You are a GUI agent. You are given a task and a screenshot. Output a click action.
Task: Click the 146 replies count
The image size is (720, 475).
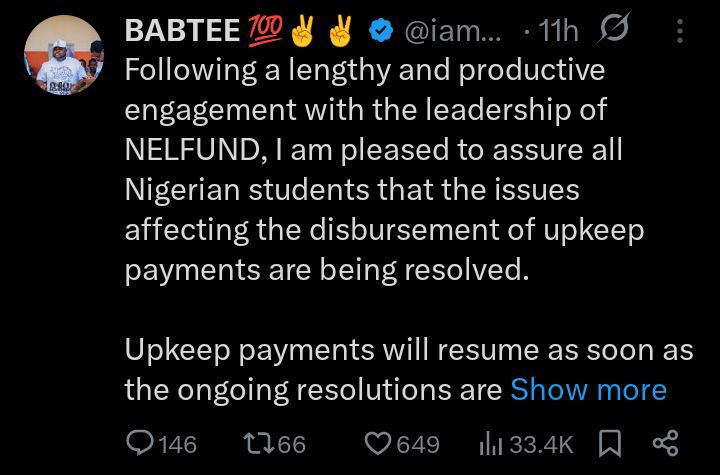point(178,445)
